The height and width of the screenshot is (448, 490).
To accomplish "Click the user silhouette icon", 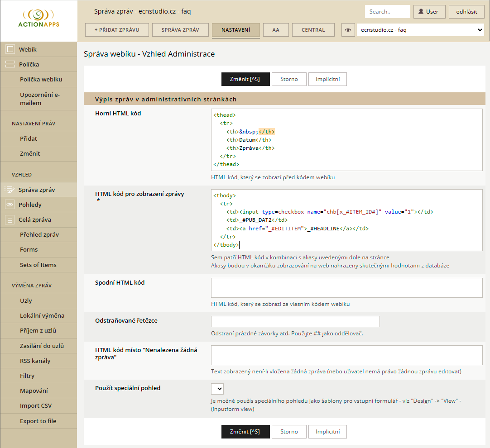I will [421, 12].
